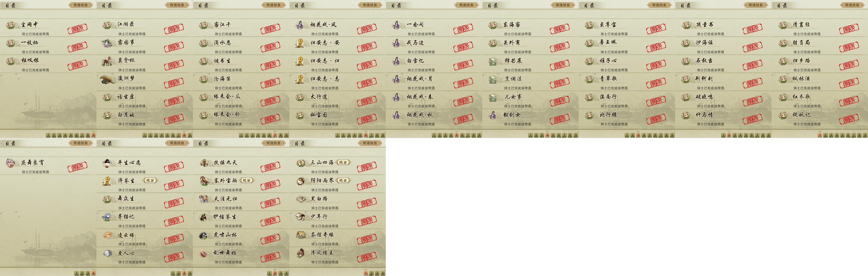Select the Go board icon beside 黑白路
The height and width of the screenshot is (276, 868).
click(x=301, y=199)
